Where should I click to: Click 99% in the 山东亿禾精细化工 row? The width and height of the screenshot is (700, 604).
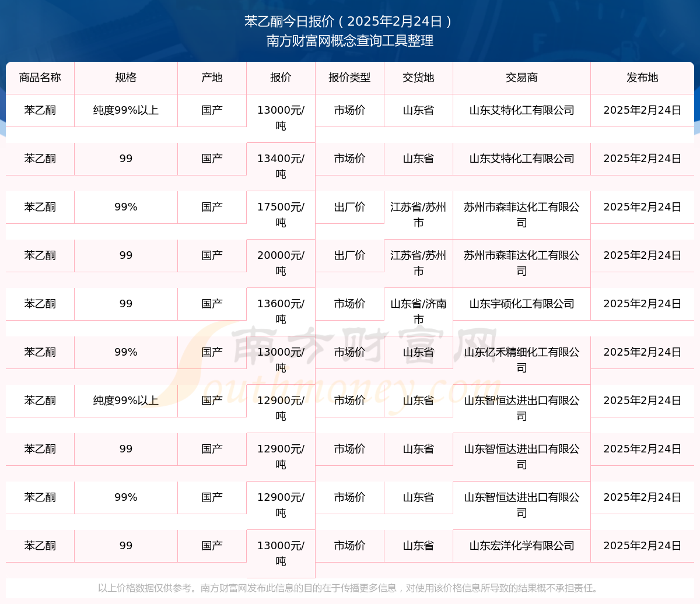coord(126,352)
